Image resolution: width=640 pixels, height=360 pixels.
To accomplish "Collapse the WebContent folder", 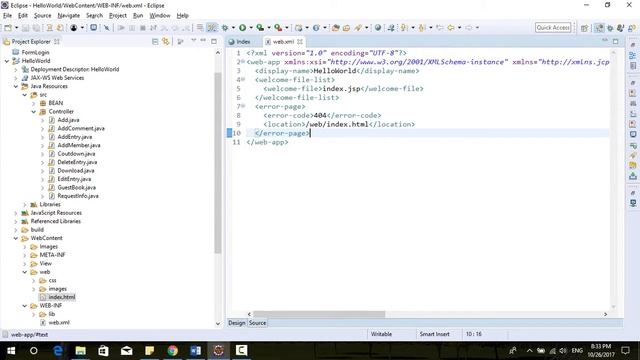I will pyautogui.click(x=16, y=238).
